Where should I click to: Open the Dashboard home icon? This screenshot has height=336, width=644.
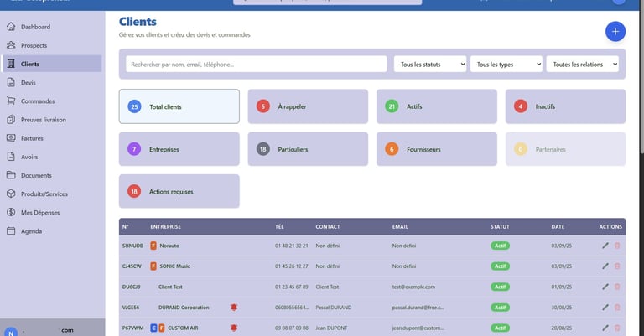11,27
